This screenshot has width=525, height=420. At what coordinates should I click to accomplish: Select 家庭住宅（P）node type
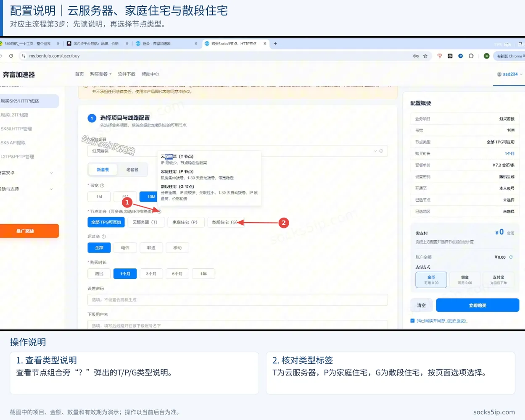[x=185, y=222]
